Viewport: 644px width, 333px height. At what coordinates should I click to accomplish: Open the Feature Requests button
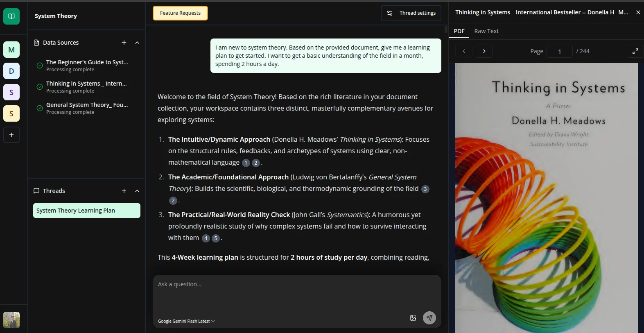180,13
